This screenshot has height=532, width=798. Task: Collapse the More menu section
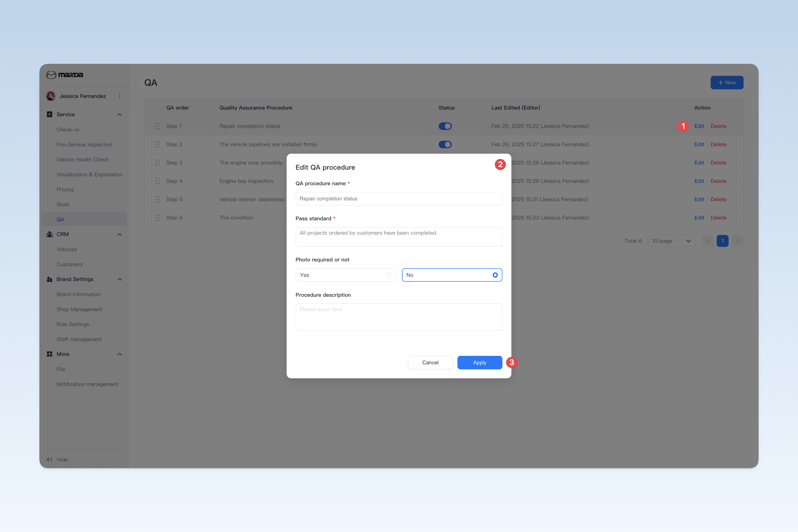click(119, 354)
